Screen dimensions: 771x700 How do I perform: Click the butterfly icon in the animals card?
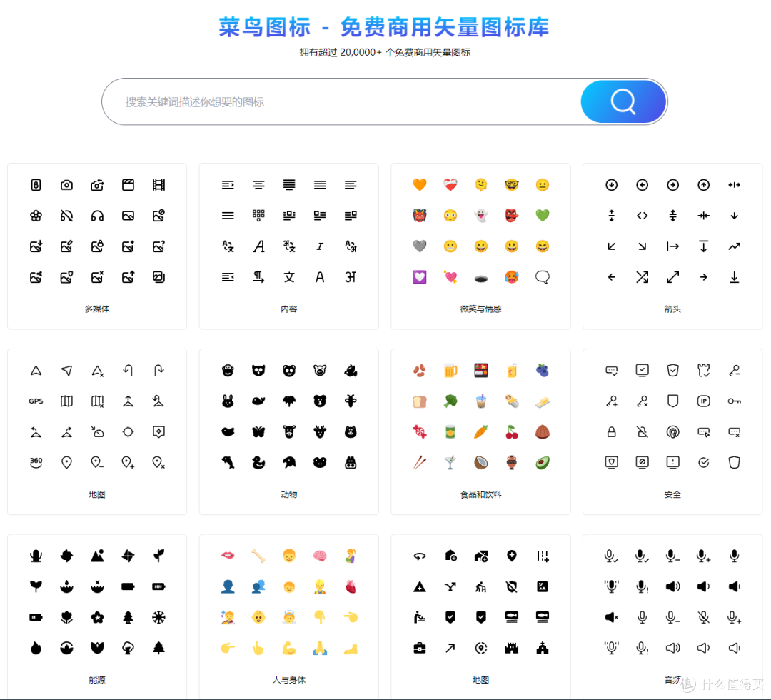pos(258,431)
